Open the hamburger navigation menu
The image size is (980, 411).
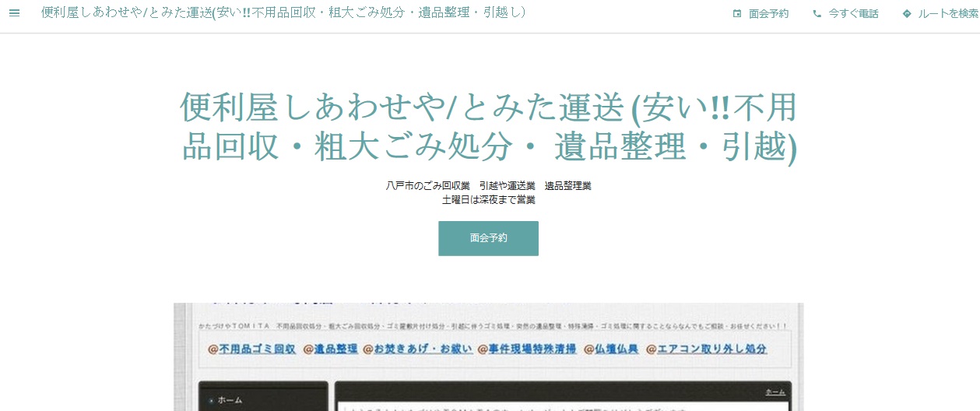(14, 13)
